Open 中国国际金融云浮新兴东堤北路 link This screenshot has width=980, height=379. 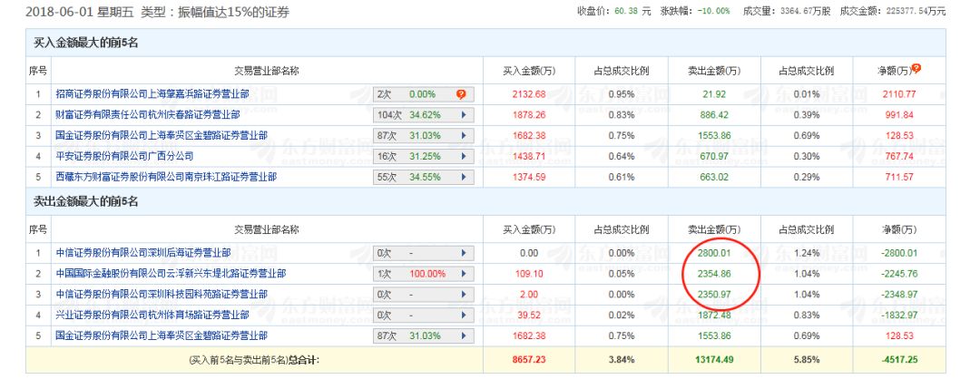pos(171,274)
